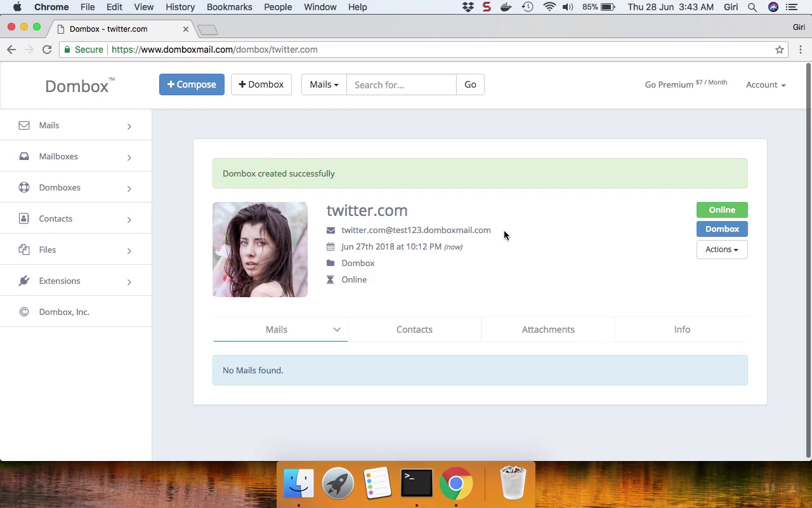Click the Mails envelope icon in sidebar

24,126
